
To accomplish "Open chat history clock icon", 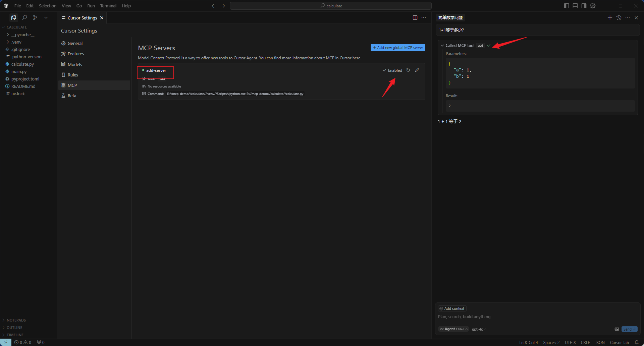I will point(619,18).
